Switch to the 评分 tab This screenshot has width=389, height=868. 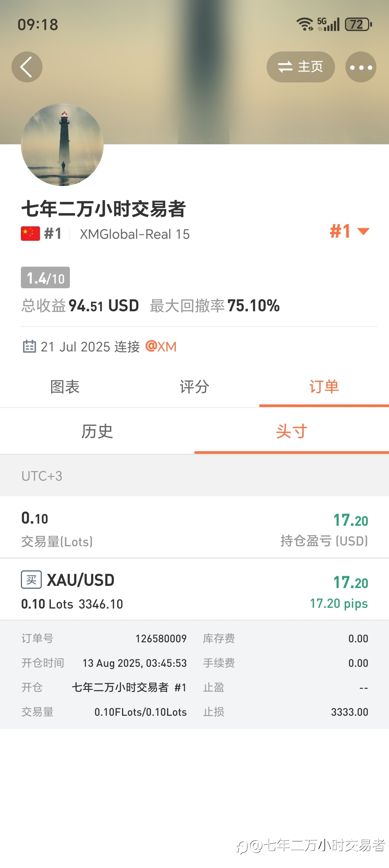[194, 387]
